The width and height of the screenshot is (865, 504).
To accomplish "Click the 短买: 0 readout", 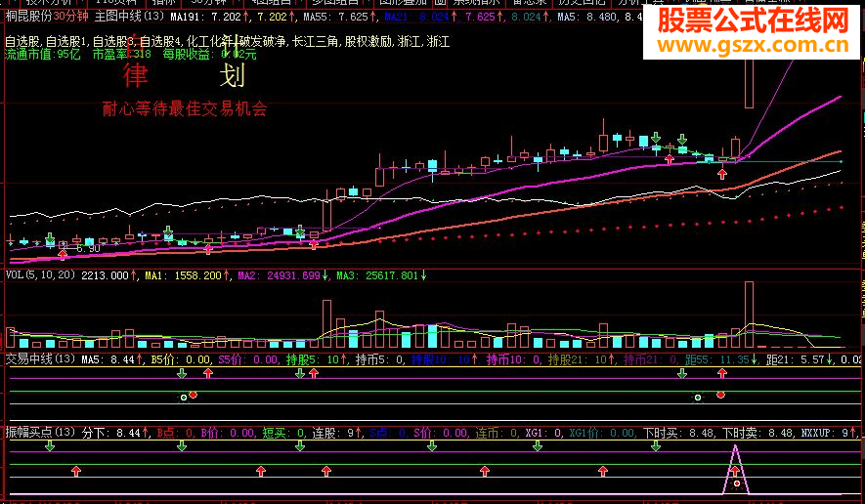I will (284, 433).
